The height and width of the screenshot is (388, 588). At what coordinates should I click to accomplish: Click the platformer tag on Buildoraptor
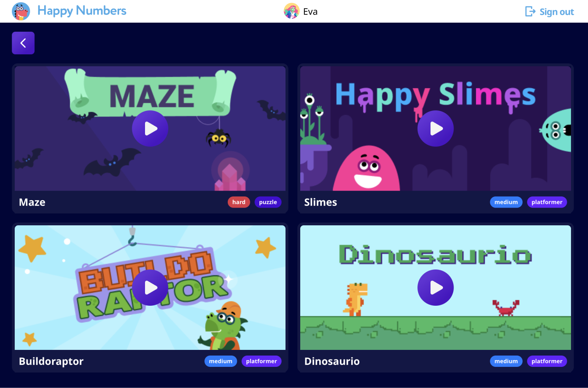(261, 361)
